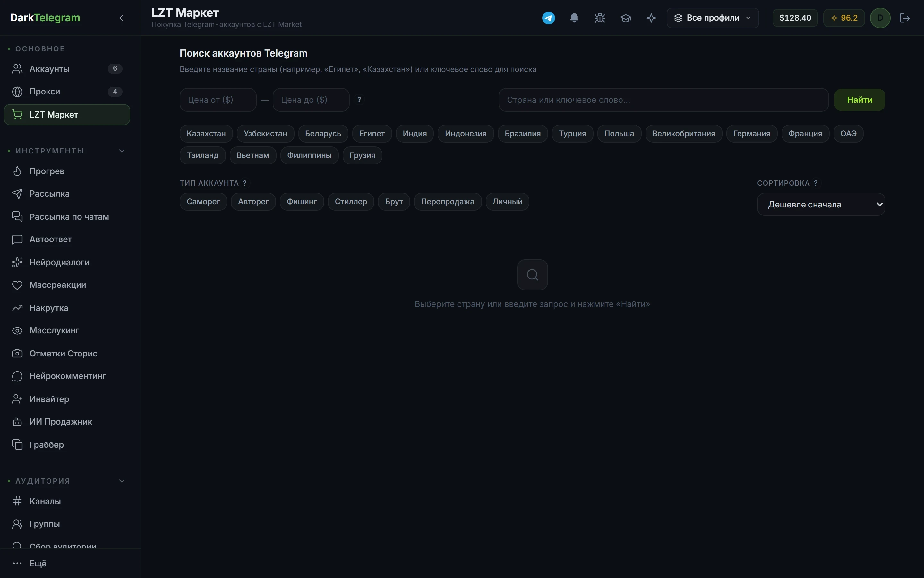Select the Турция country chip
The height and width of the screenshot is (578, 924).
click(572, 133)
